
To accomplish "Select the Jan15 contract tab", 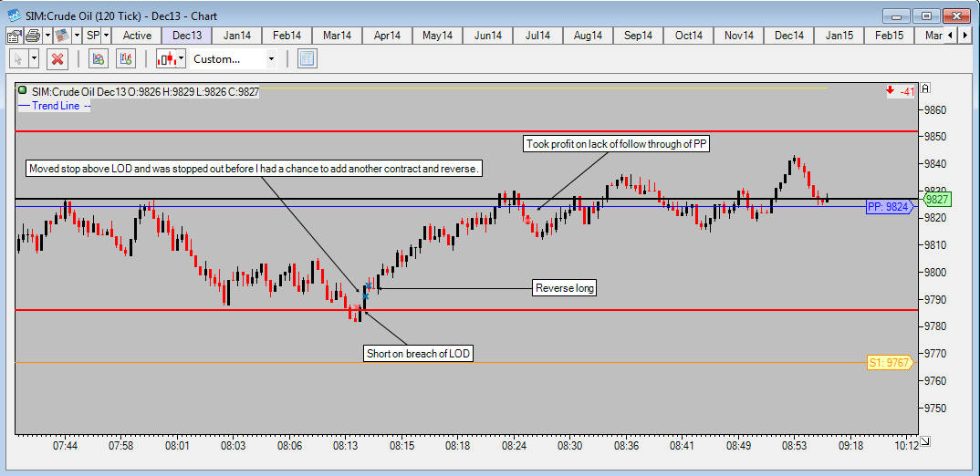I will click(x=839, y=36).
